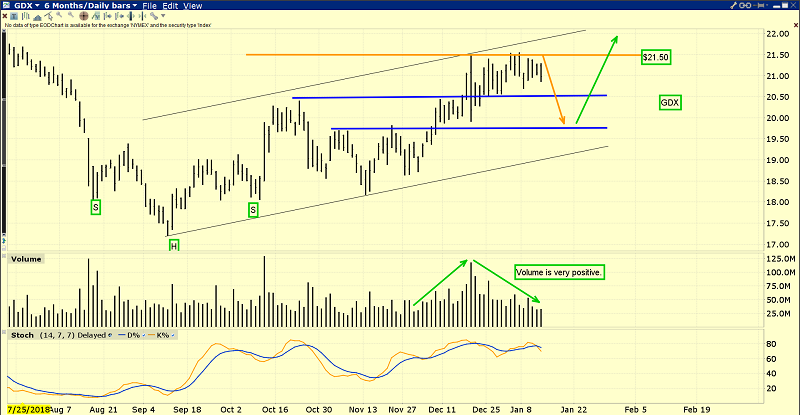Toggle the D% line checkbox
800x415 pixels.
[144, 335]
